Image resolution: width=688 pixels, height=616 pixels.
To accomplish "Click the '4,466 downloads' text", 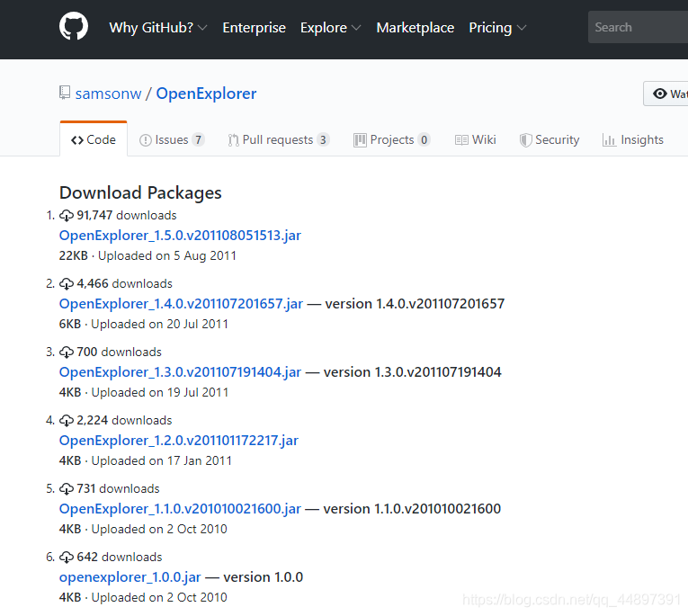I will (125, 284).
